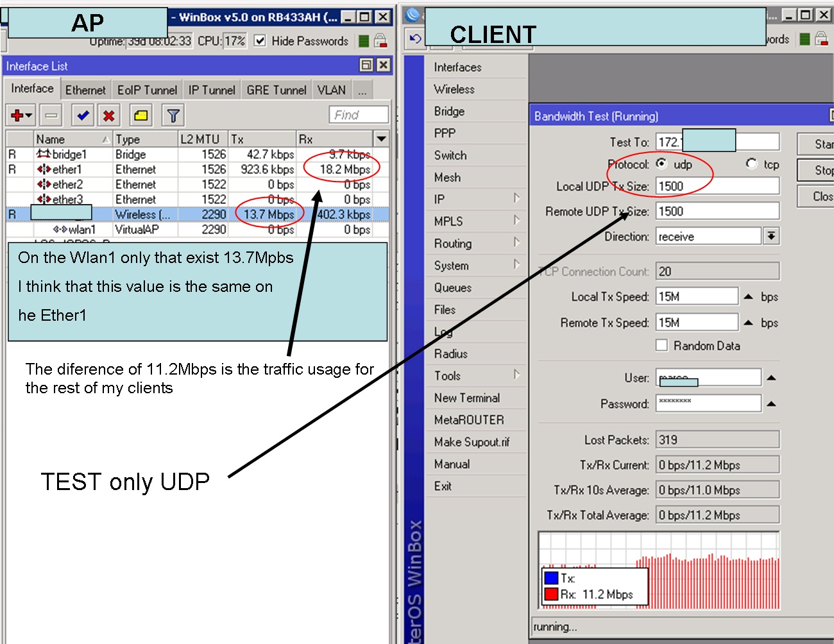Open the column selector dropdown in interface table
834x644 pixels.
(381, 139)
